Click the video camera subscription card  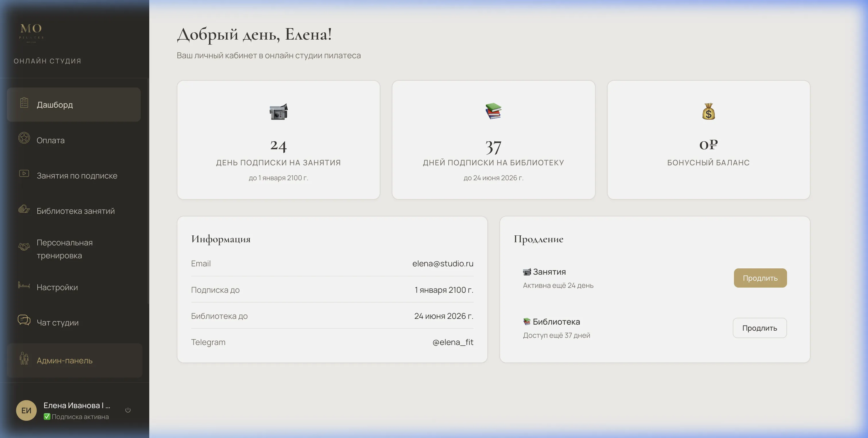tap(278, 140)
